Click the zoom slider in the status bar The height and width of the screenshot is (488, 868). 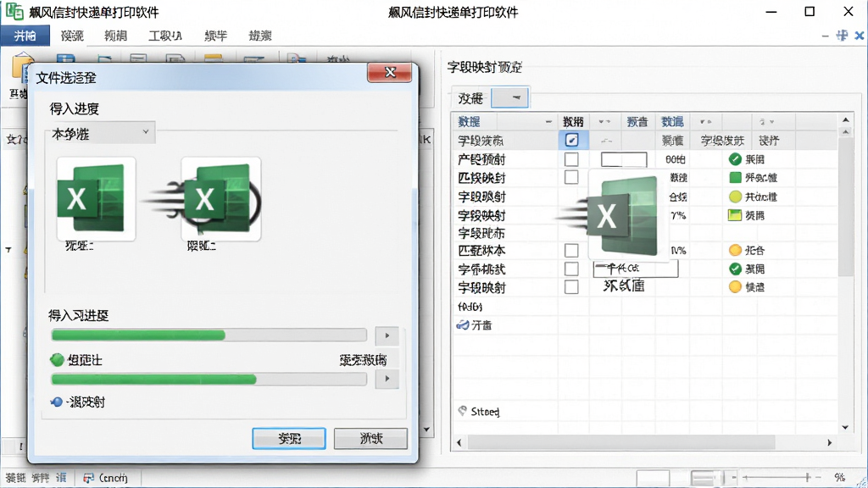tap(775, 477)
